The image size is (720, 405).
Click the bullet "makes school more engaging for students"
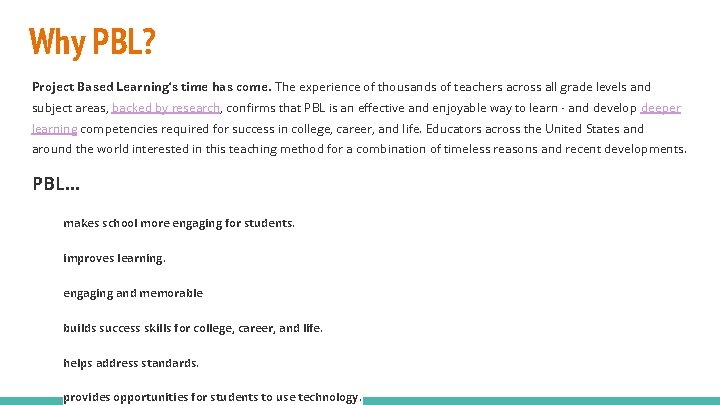[x=179, y=223]
